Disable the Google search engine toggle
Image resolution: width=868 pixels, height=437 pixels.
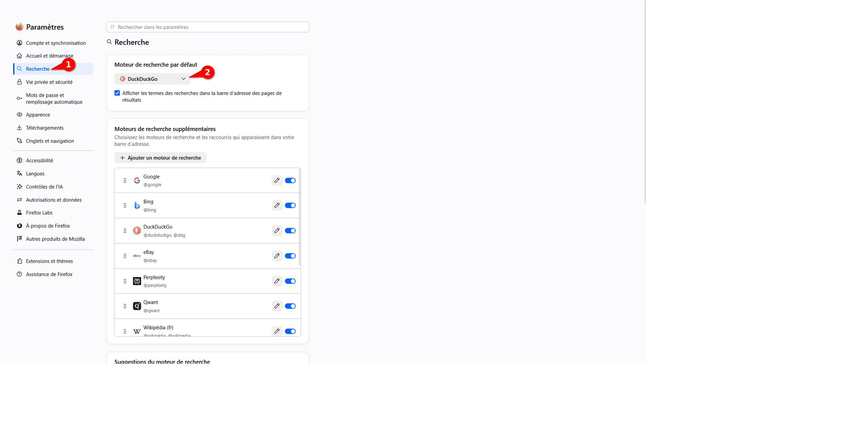click(290, 180)
